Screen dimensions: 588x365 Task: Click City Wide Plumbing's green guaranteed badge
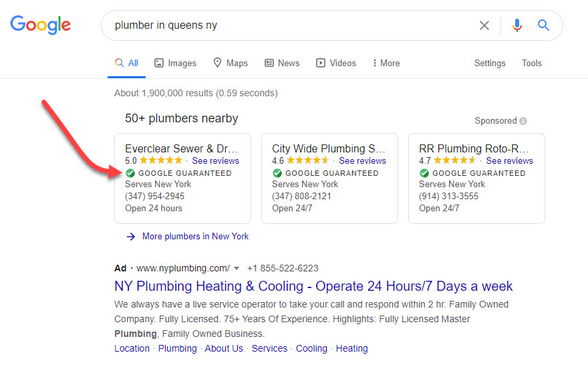tap(277, 173)
